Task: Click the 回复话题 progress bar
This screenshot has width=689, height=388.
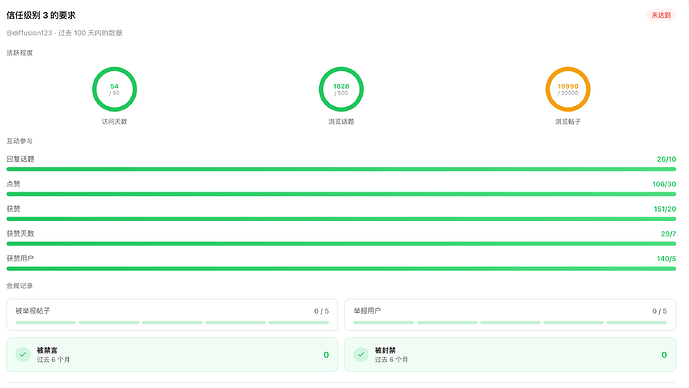Action: click(x=341, y=169)
